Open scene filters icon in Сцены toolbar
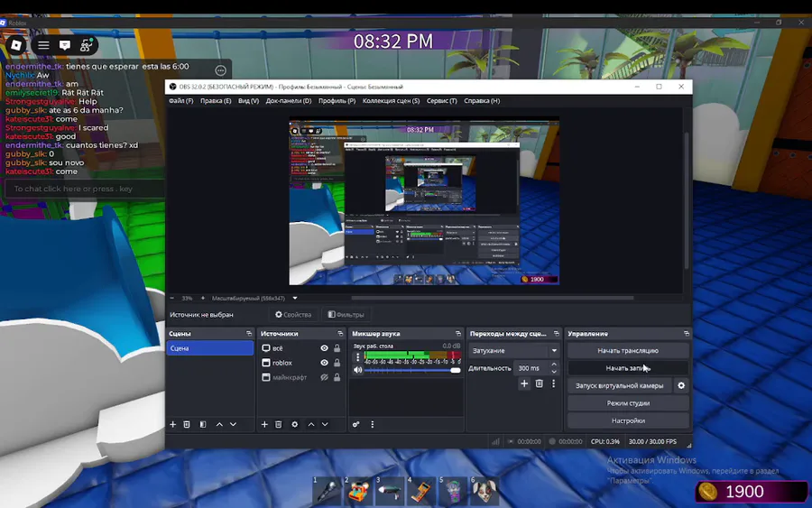The image size is (812, 508). point(203,424)
